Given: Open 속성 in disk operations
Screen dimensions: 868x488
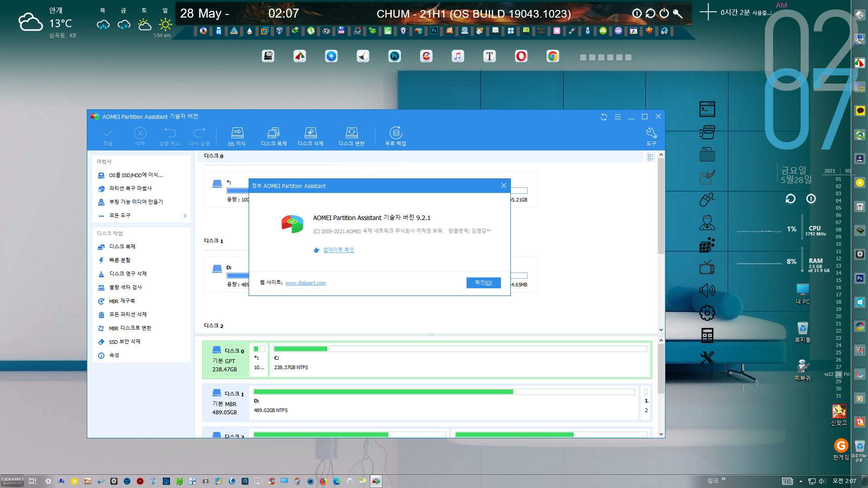Looking at the screenshot, I should coord(114,355).
